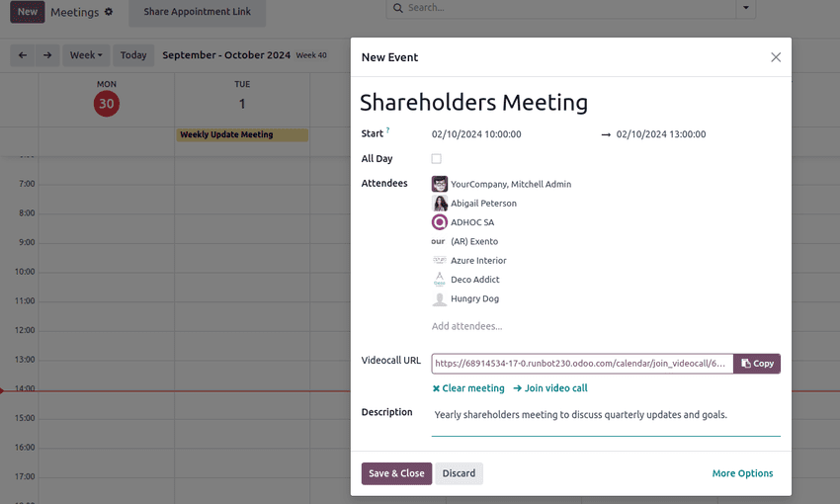Image resolution: width=840 pixels, height=504 pixels.
Task: Click the Deco Addict logo icon
Action: 440,280
